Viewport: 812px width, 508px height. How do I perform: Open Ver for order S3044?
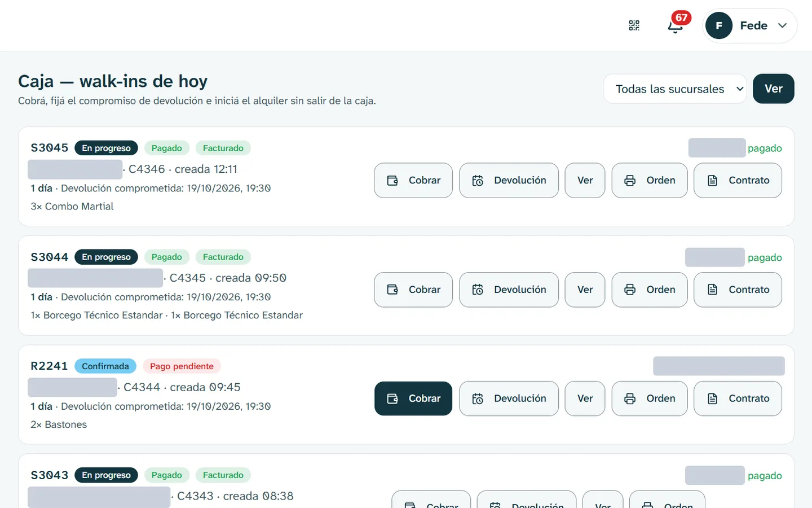pyautogui.click(x=585, y=290)
